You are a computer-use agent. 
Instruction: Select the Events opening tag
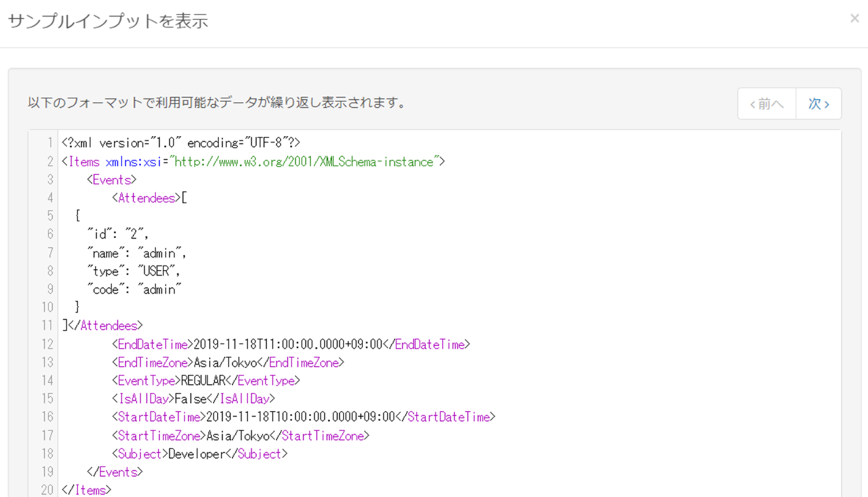(x=110, y=179)
